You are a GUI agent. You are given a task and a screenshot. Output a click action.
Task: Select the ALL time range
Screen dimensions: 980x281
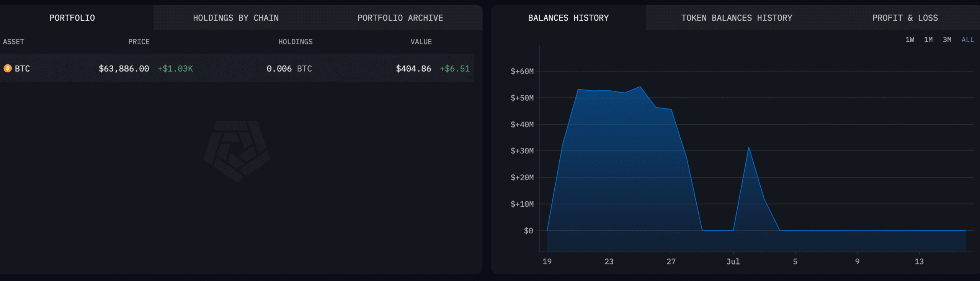click(x=967, y=40)
